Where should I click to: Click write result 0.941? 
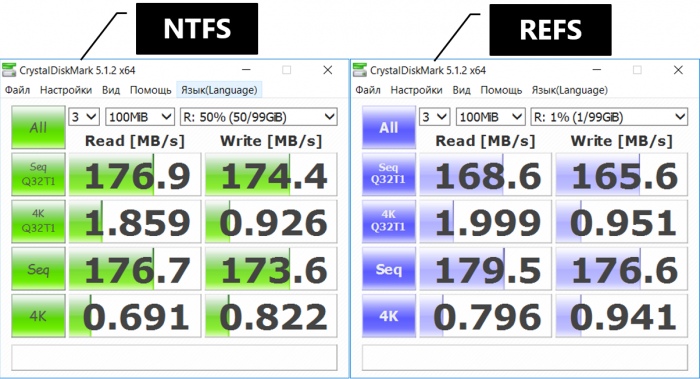coord(622,316)
